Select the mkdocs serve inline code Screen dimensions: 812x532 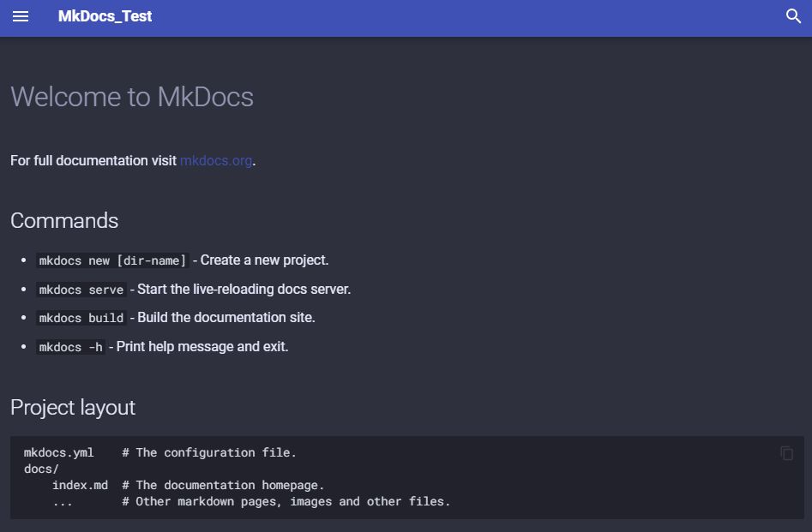(81, 290)
